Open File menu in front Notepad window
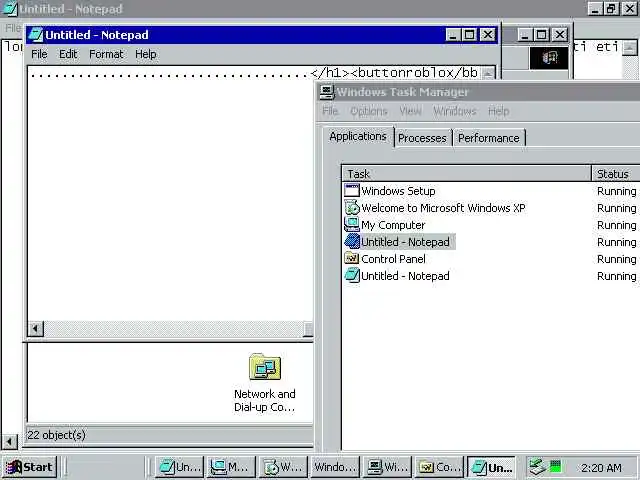The image size is (640, 480). tap(39, 54)
